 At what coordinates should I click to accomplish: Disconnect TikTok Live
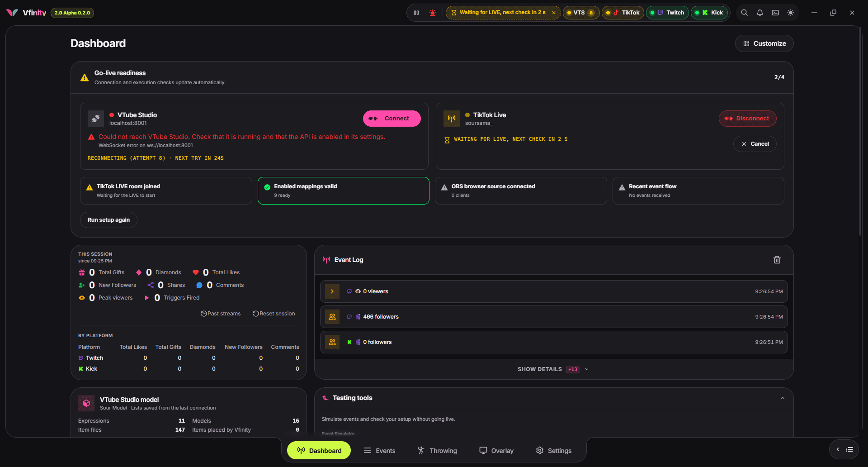pyautogui.click(x=748, y=119)
